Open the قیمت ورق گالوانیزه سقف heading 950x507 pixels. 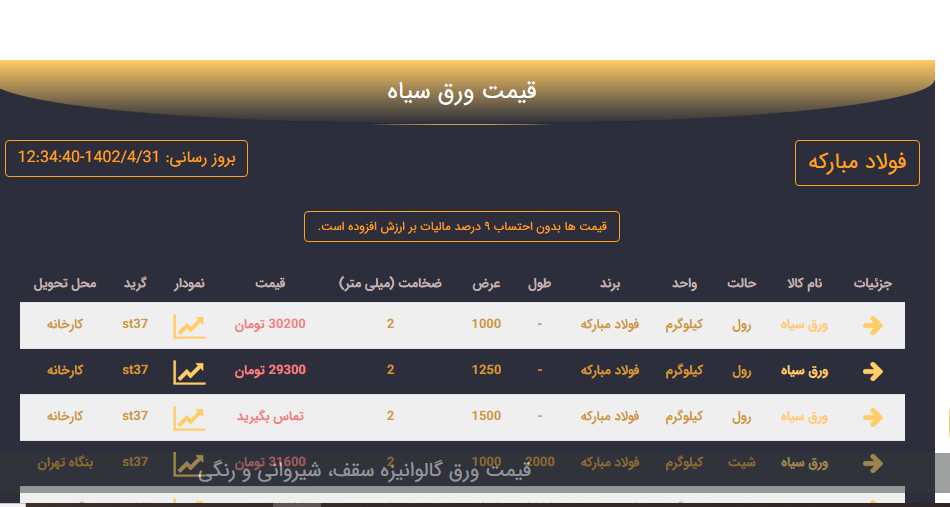click(x=364, y=471)
